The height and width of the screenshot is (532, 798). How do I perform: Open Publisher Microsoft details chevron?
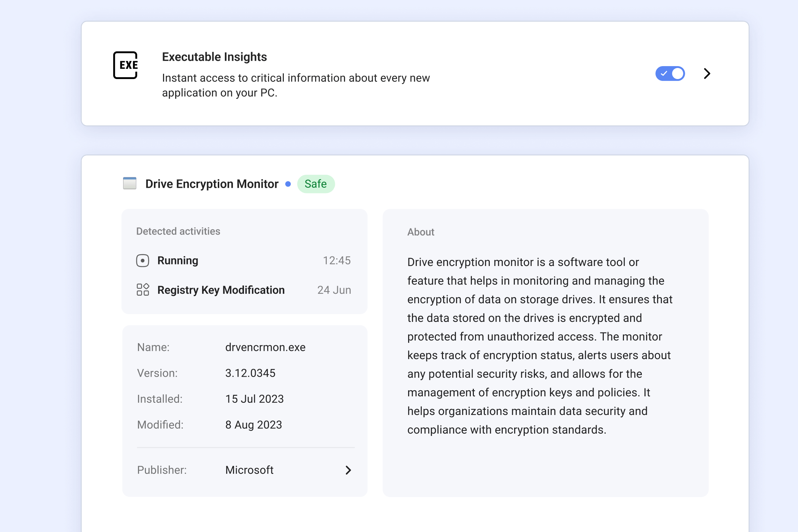coord(348,470)
